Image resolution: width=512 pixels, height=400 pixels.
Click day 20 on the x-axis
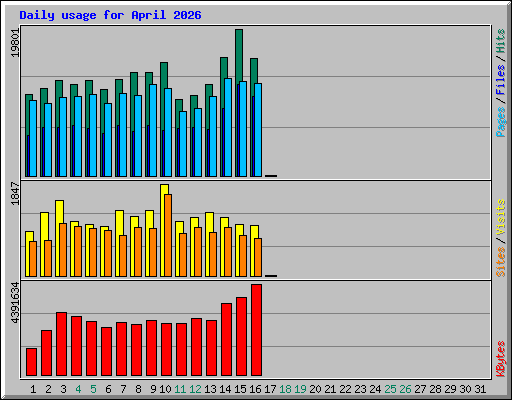tap(315, 389)
